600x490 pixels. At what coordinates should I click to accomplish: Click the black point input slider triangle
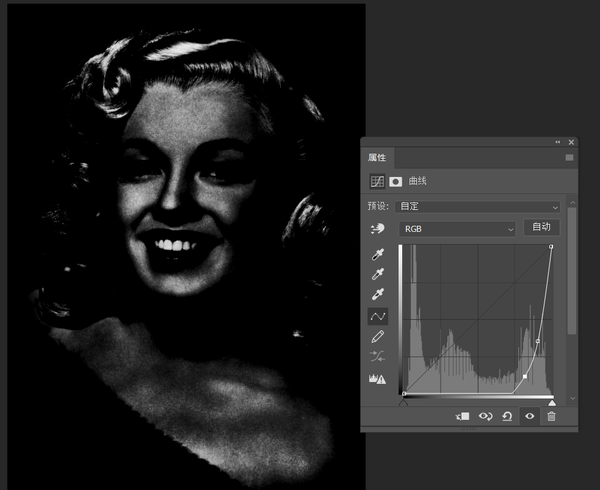click(404, 402)
